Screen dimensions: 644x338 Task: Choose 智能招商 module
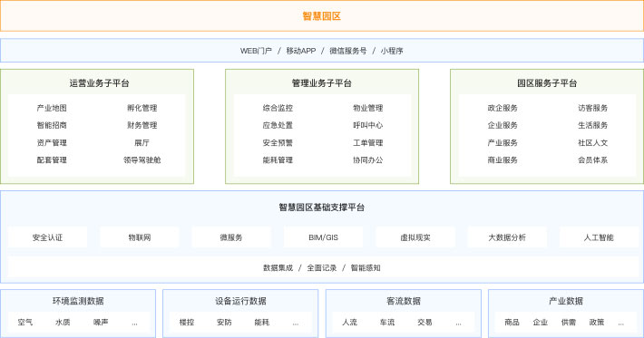(52, 125)
